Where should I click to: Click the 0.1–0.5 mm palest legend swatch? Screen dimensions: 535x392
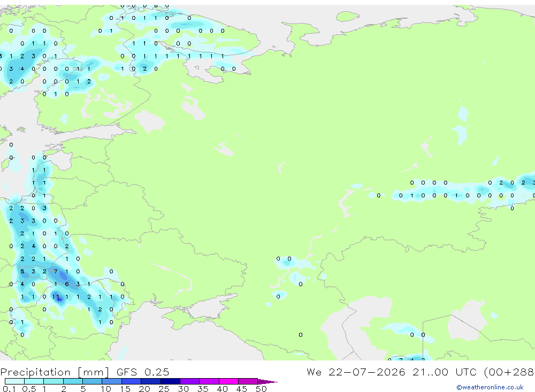pos(14,381)
